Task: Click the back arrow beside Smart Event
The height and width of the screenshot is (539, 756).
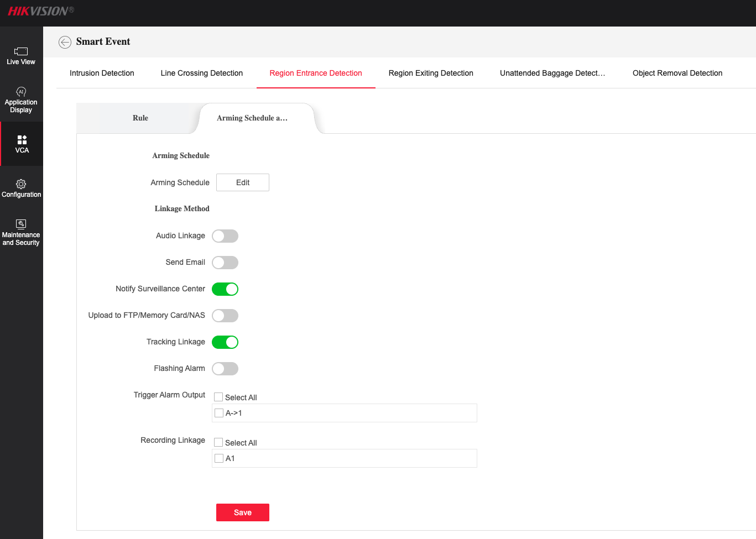Action: point(65,42)
